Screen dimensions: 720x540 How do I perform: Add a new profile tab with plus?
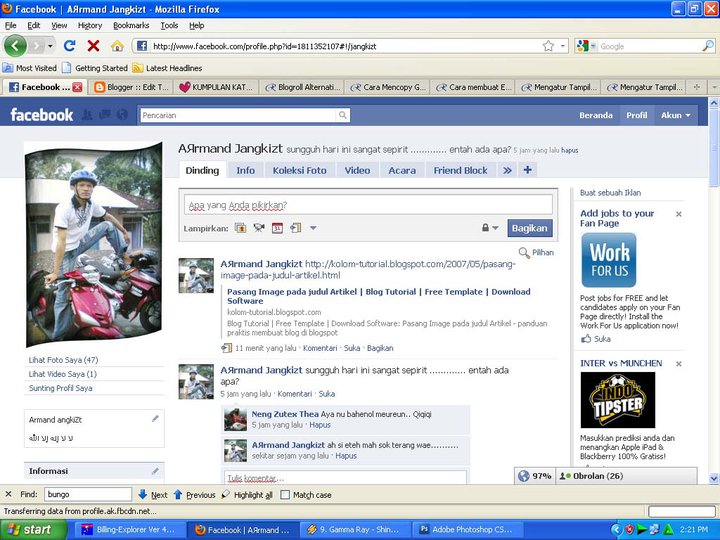[528, 170]
